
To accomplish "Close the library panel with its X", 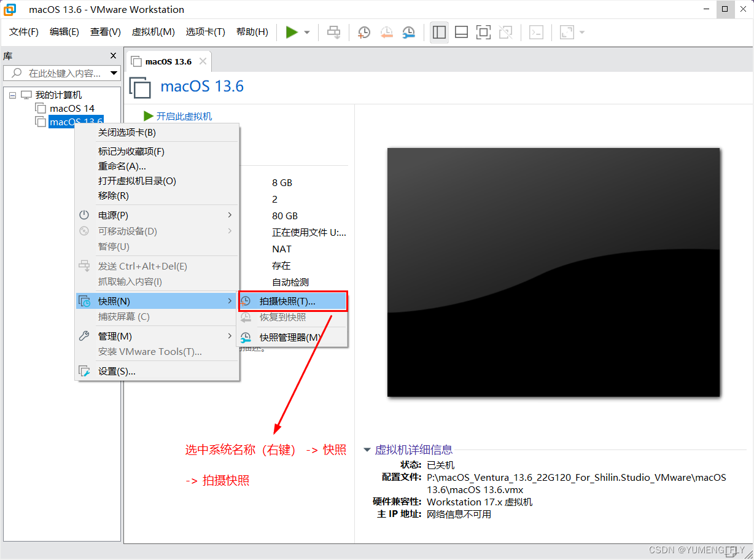I will coord(113,55).
